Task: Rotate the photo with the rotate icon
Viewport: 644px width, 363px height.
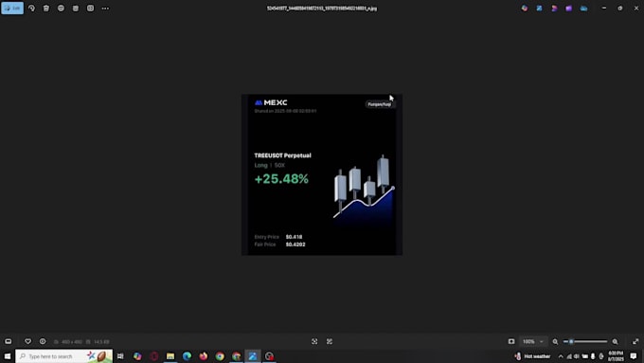Action: [31, 9]
